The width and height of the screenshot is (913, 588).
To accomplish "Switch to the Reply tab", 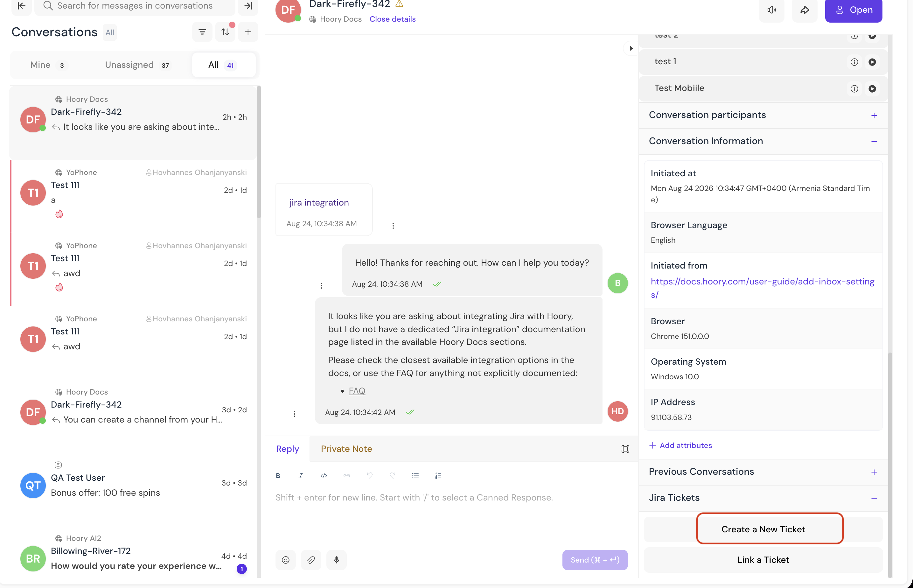I will click(x=287, y=449).
